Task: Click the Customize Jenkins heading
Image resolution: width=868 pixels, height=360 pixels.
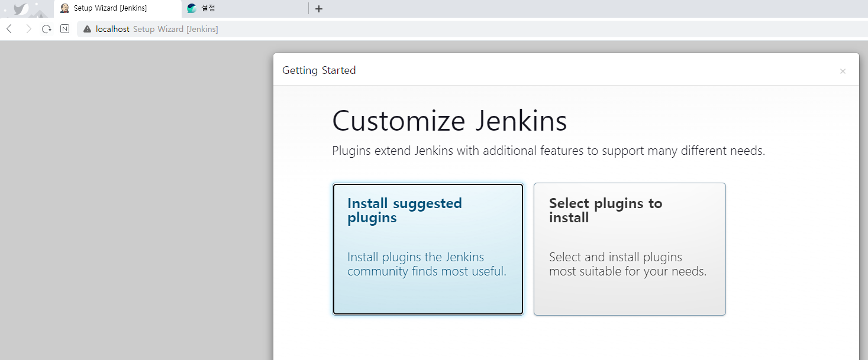Action: click(x=450, y=121)
